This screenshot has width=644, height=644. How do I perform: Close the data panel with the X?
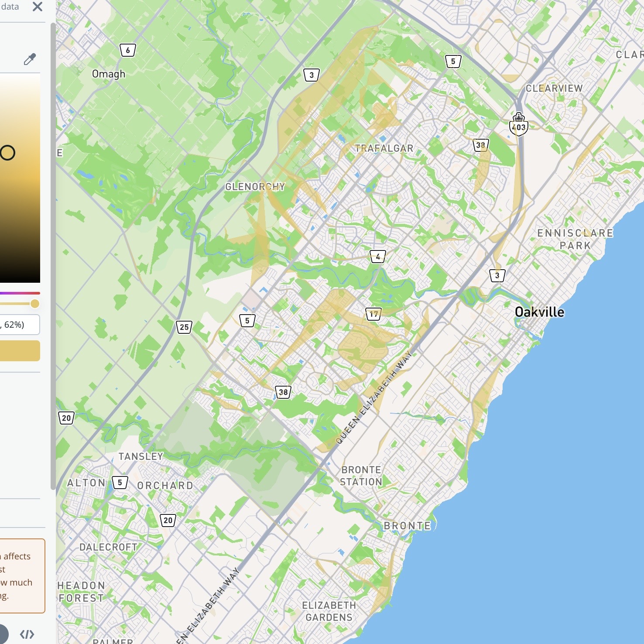37,7
